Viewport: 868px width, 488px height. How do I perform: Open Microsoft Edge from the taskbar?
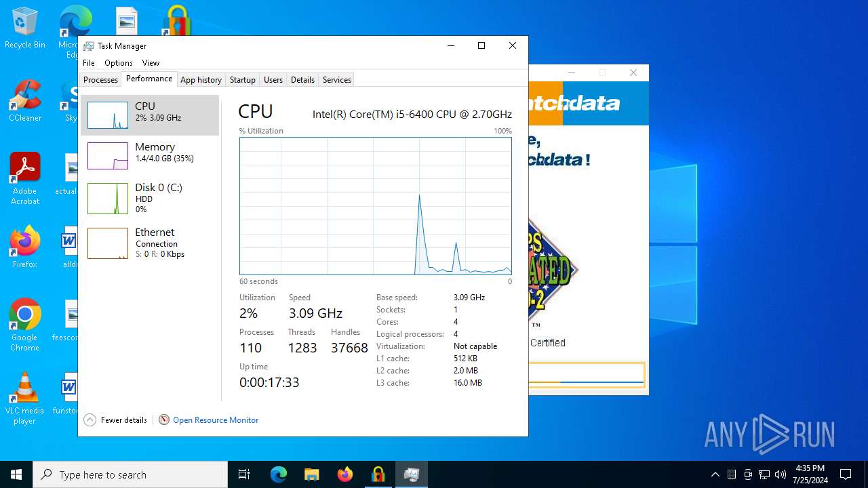(279, 474)
